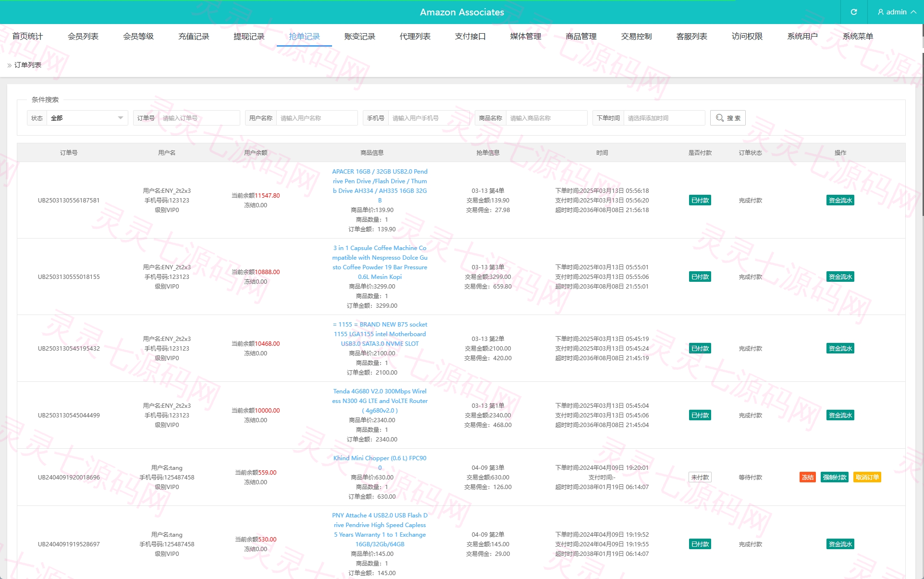
Task: Click the yellow 取消订单 button
Action: [x=867, y=477]
